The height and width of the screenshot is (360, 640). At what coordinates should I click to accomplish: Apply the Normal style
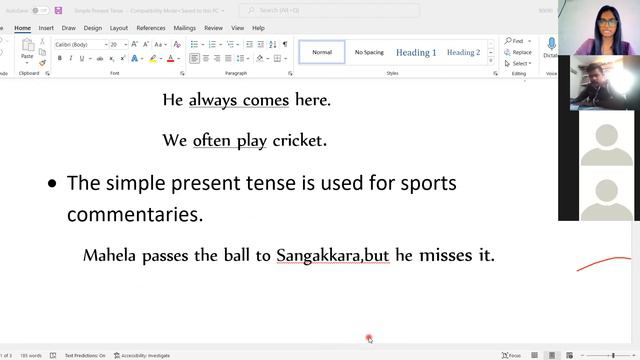[x=322, y=52]
